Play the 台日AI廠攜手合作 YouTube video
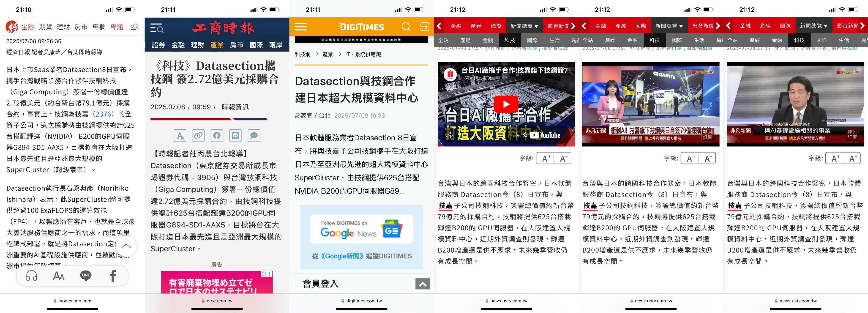 [x=506, y=104]
